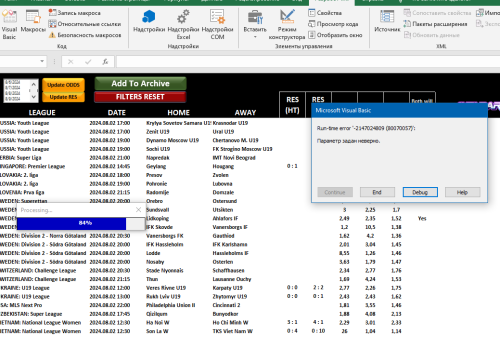
Task: Click down arrow on date list
Action: 33,97
